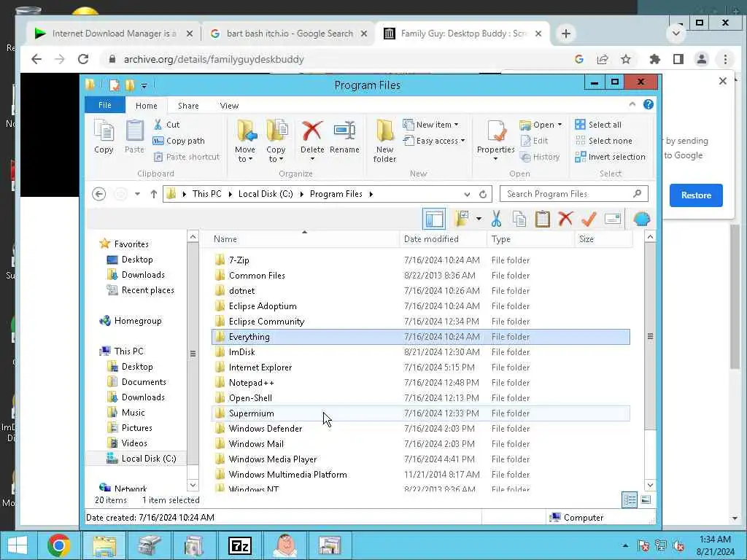Click the refresh icon in Explorer address bar
747x560 pixels.
click(x=483, y=194)
